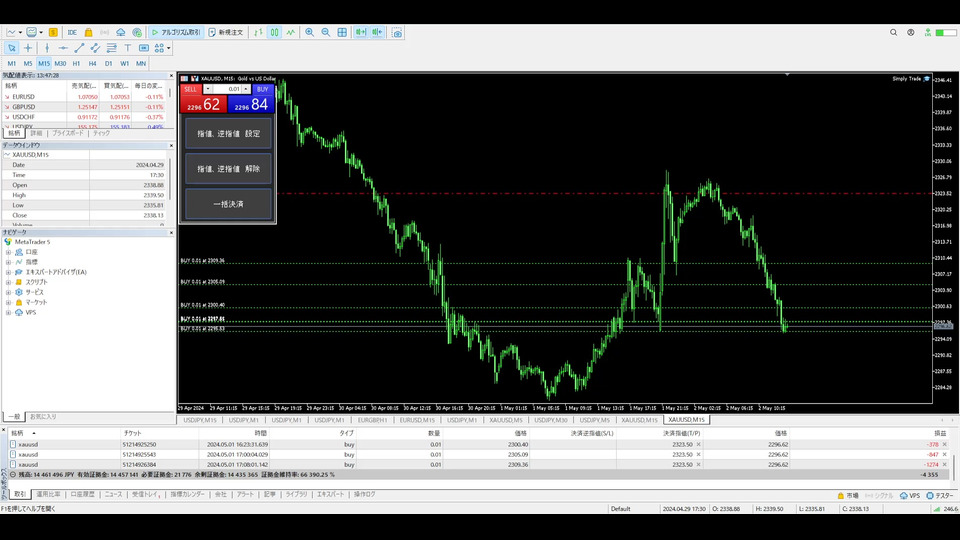The height and width of the screenshot is (540, 960).
Task: Open the 口座履歴 tab in toolbox
Action: [82, 494]
